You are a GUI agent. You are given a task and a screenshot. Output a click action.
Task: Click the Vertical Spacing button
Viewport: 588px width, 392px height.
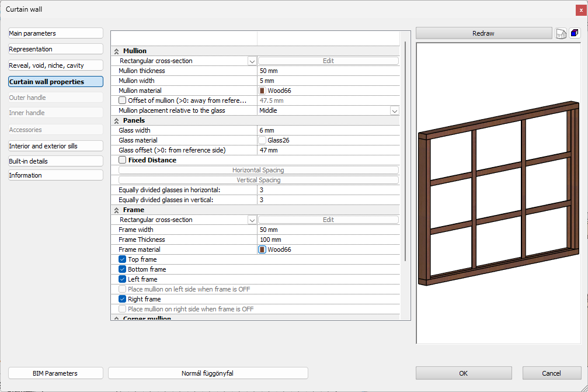point(258,180)
